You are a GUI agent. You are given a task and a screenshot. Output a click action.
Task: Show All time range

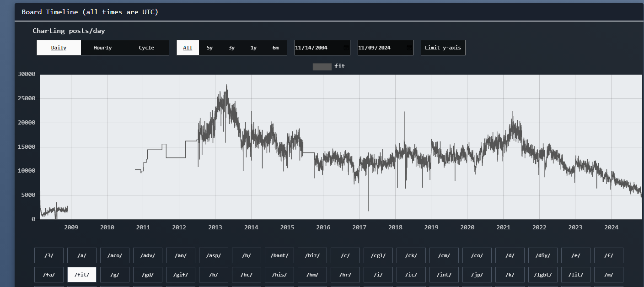188,48
